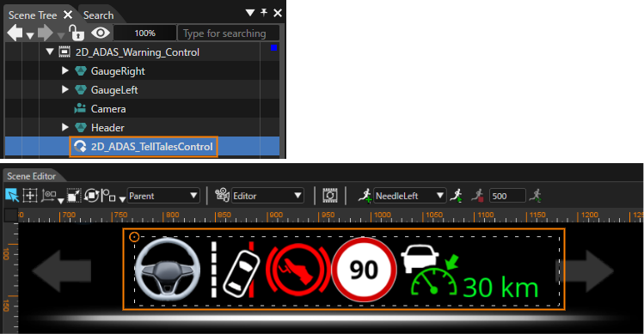Click the screenshot frame capture icon

click(x=330, y=196)
